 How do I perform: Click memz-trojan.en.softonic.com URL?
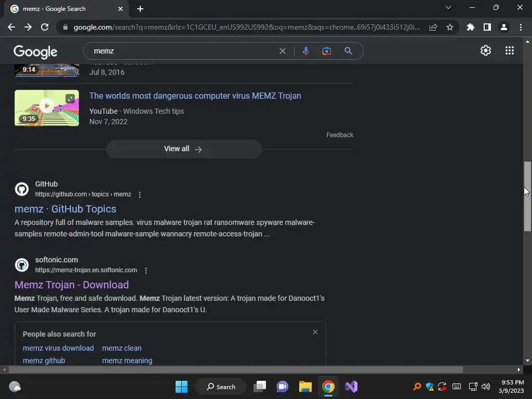click(x=86, y=270)
